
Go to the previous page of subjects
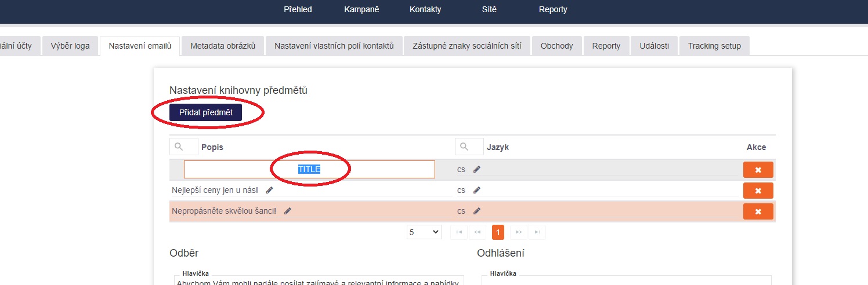click(478, 232)
